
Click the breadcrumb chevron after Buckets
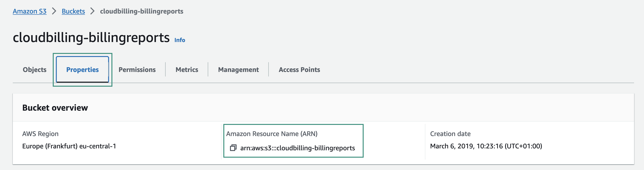pos(92,11)
